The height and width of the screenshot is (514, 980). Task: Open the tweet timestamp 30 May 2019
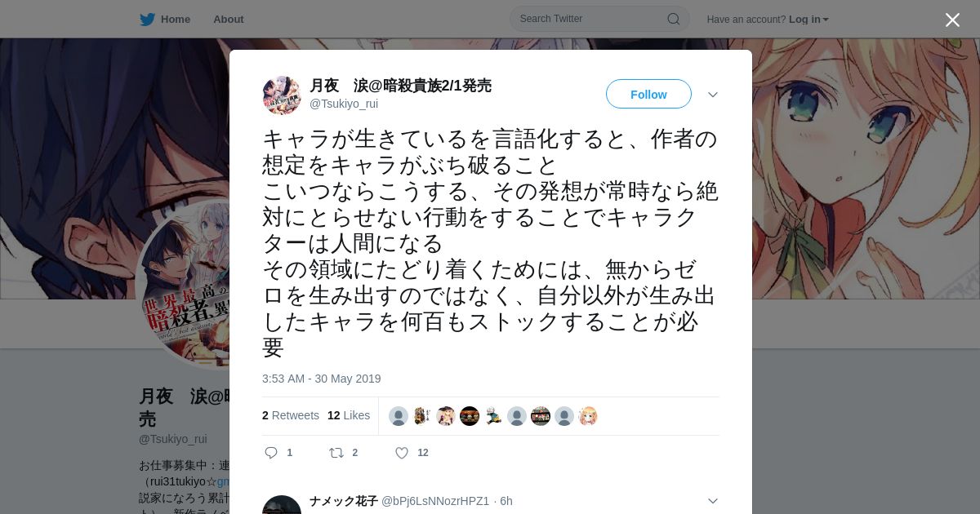(x=322, y=379)
